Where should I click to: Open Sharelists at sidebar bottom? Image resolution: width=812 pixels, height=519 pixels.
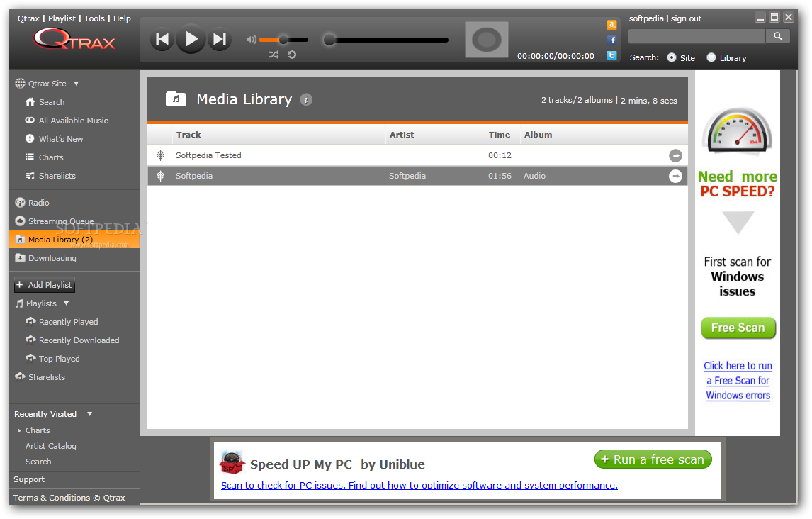(x=46, y=377)
